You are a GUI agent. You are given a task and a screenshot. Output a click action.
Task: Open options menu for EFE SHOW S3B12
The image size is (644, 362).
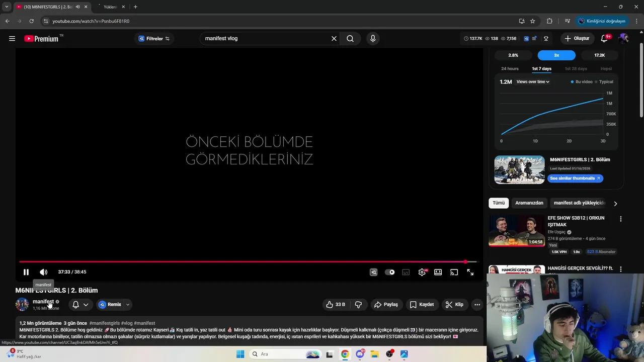click(x=621, y=219)
